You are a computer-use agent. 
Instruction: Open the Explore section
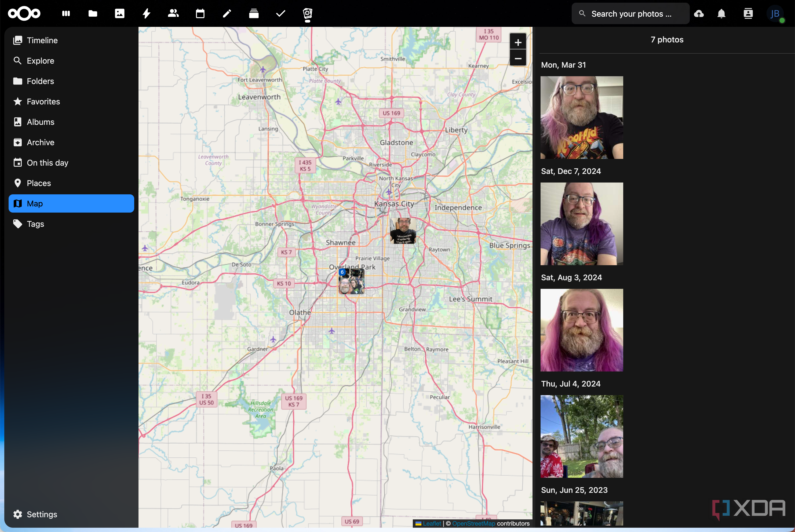71,61
